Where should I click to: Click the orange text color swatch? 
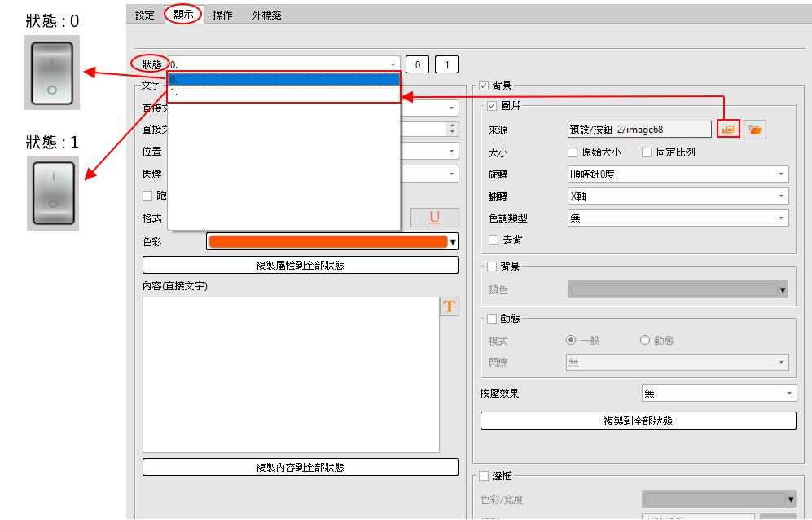327,241
